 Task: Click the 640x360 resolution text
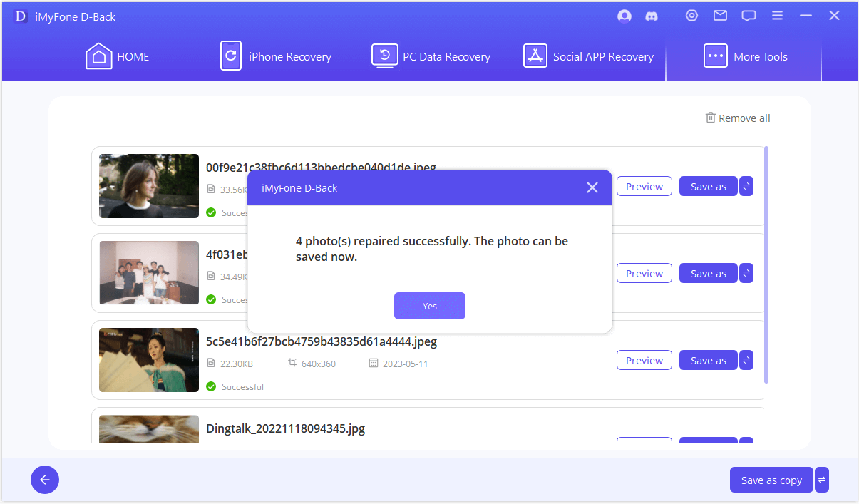[319, 364]
